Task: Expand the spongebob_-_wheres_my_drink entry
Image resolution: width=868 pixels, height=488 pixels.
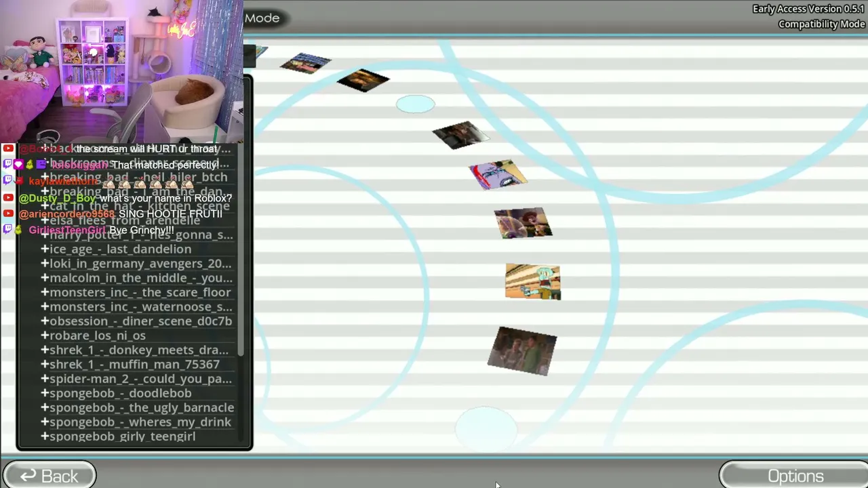Action: click(45, 422)
